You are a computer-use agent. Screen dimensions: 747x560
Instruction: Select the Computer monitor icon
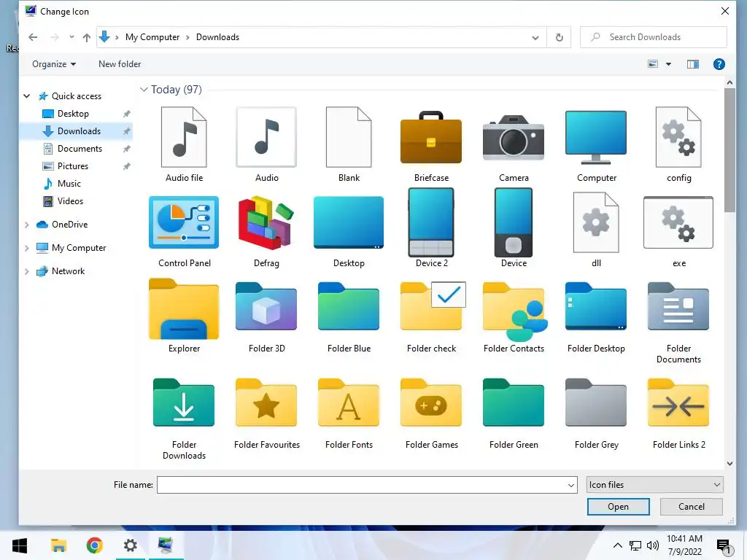point(596,137)
